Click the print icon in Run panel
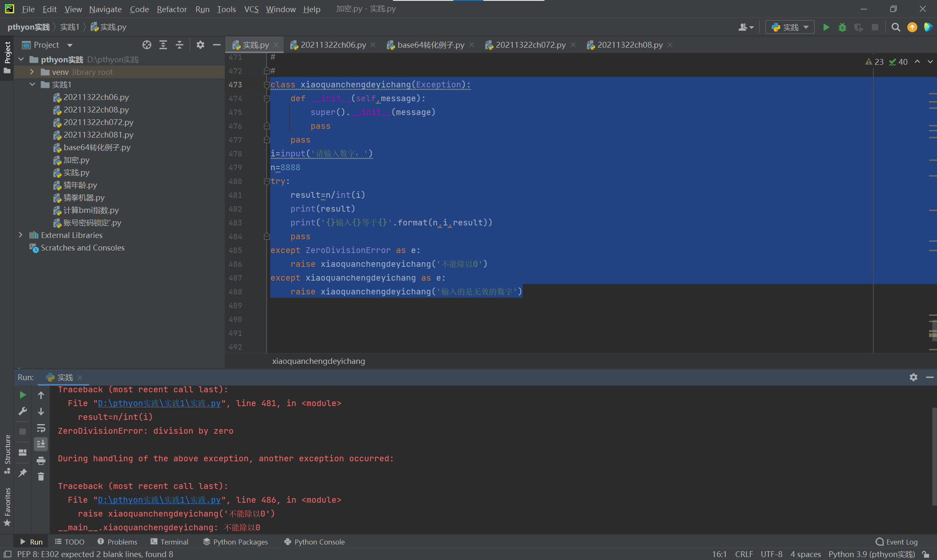Screen dimensions: 937x560 pos(41,460)
